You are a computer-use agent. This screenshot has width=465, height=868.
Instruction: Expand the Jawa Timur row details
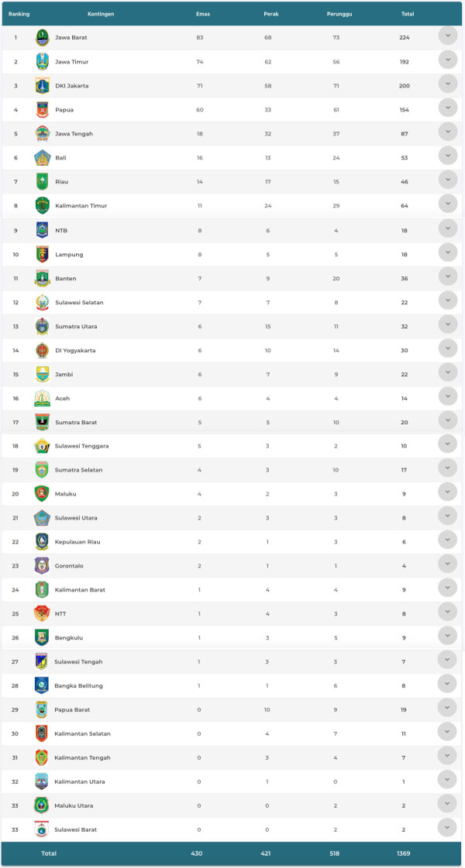point(448,60)
